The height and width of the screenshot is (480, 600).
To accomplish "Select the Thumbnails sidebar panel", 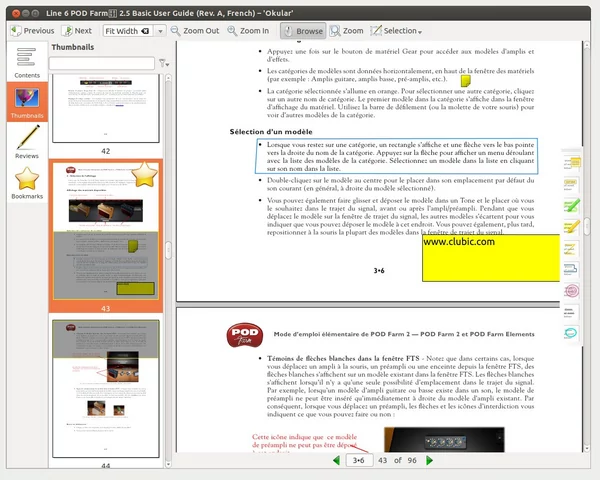I will 27,102.
